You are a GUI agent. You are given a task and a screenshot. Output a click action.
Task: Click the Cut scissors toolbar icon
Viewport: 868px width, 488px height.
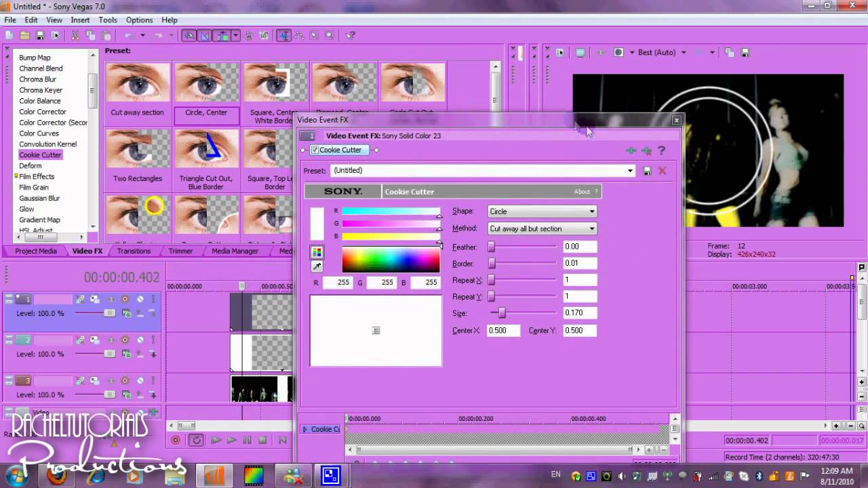point(75,35)
